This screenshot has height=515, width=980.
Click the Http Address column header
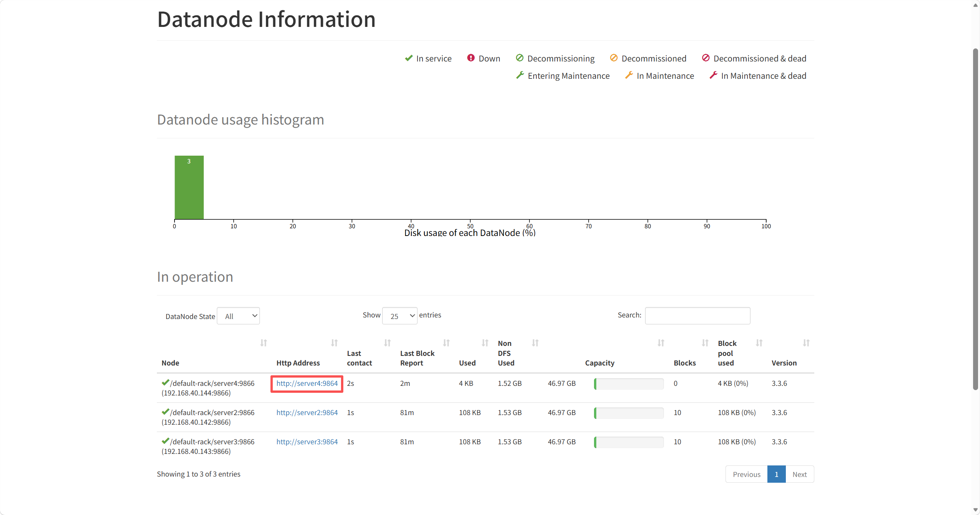298,363
